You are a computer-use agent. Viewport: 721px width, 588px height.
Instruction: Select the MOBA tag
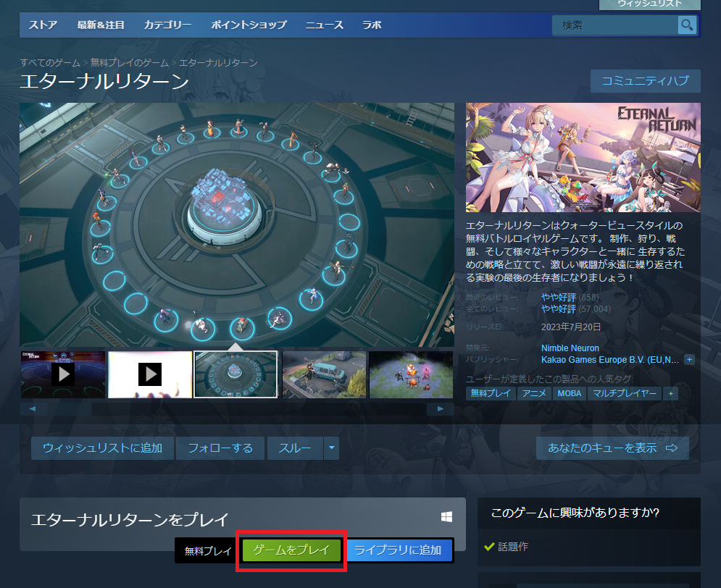point(570,394)
